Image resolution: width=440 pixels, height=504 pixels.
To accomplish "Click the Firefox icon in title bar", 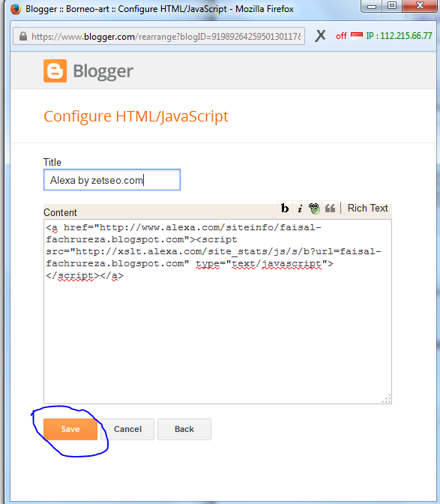I will tap(16, 9).
